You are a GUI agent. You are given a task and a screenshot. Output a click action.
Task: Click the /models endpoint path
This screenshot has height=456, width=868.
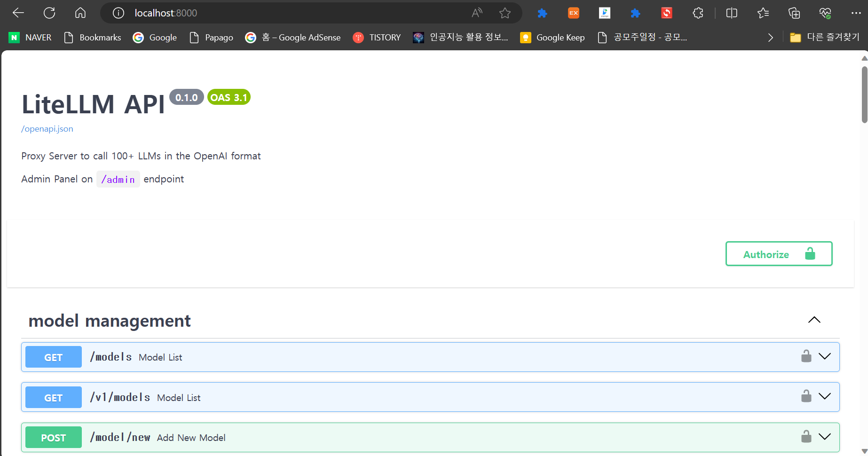tap(111, 357)
